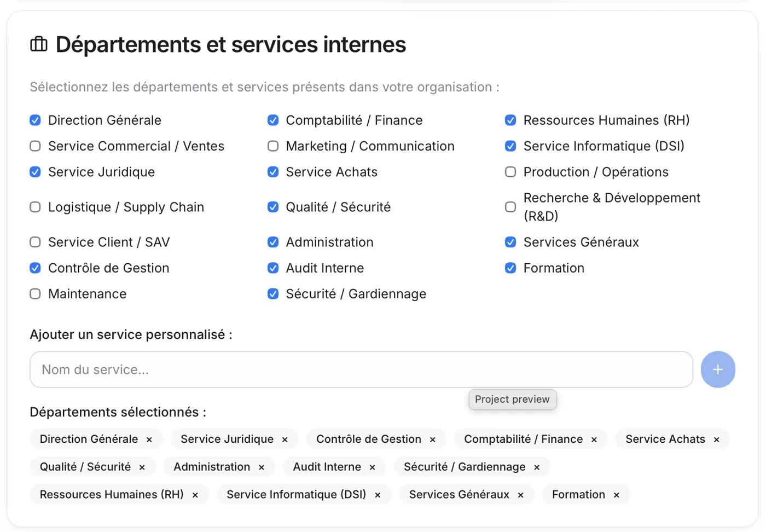The height and width of the screenshot is (532, 766).
Task: Tick the Maintenance checkbox
Action: coord(35,294)
